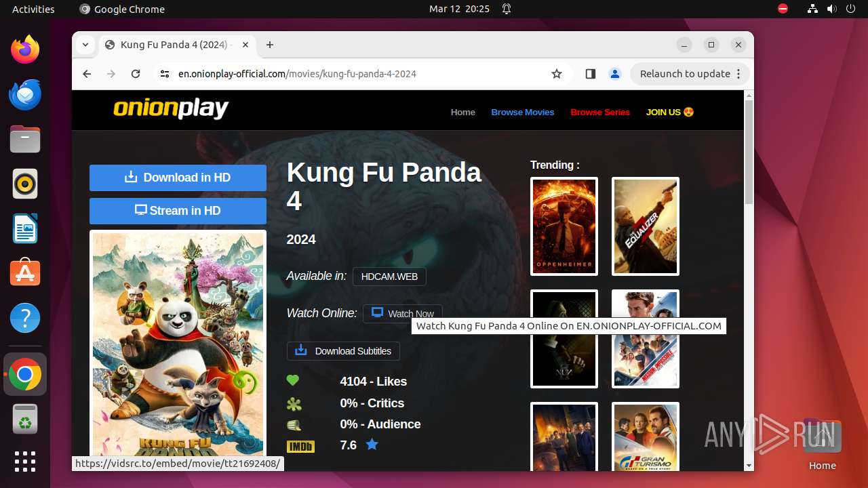The width and height of the screenshot is (868, 488).
Task: Open Help from the dock
Action: [x=25, y=318]
